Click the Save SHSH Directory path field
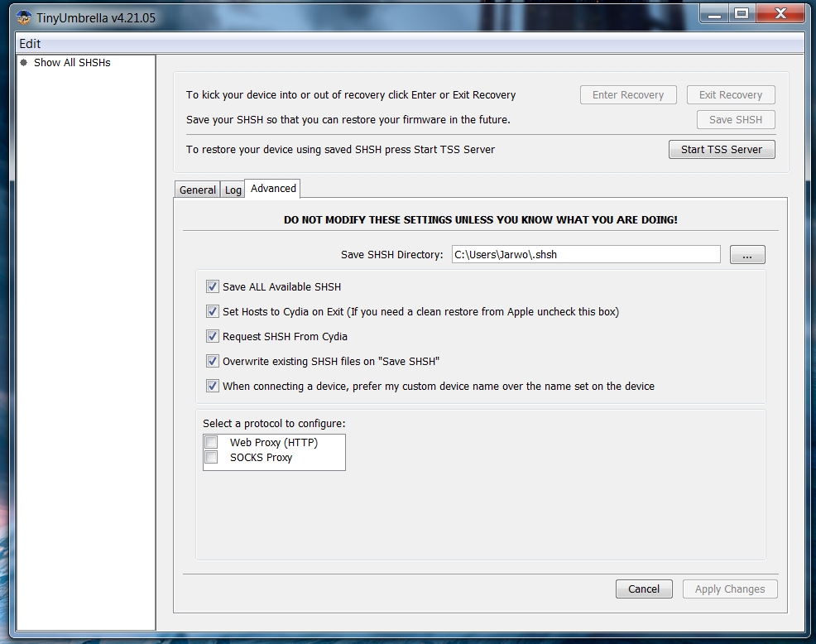The height and width of the screenshot is (644, 816). pyautogui.click(x=585, y=255)
